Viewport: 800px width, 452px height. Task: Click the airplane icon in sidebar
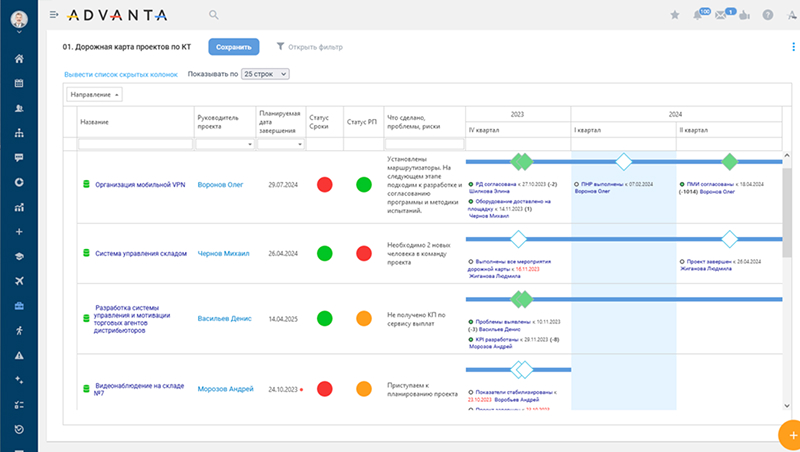[x=19, y=280]
